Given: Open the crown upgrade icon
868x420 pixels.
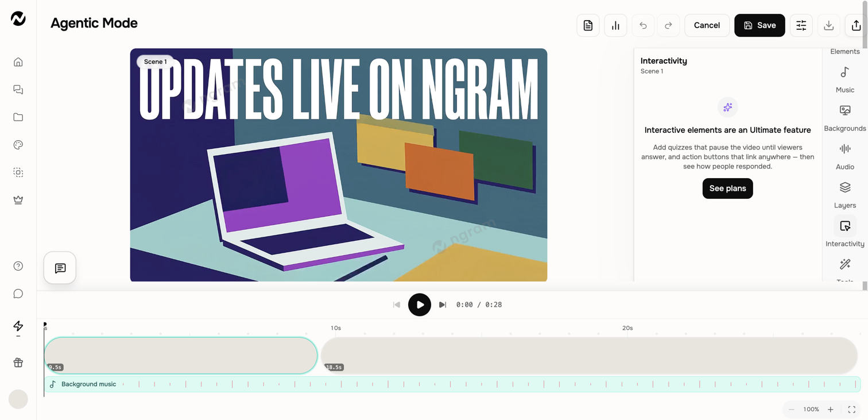Looking at the screenshot, I should [x=18, y=200].
